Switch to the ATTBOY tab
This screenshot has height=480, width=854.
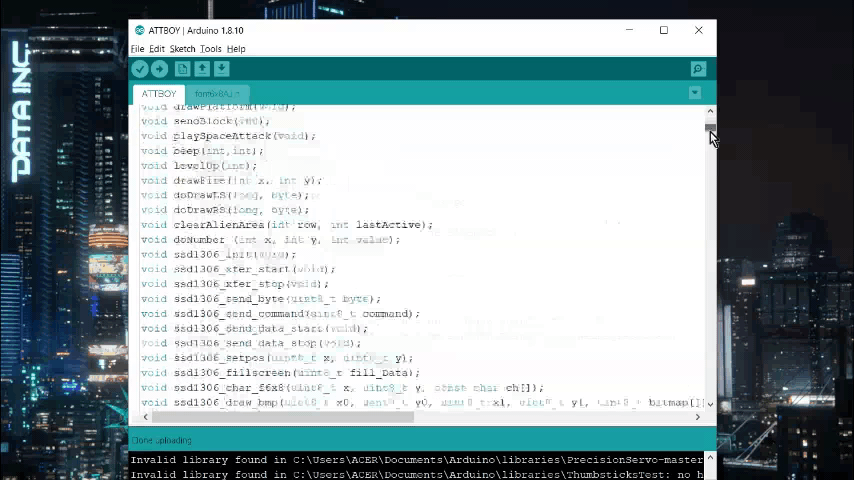[159, 94]
